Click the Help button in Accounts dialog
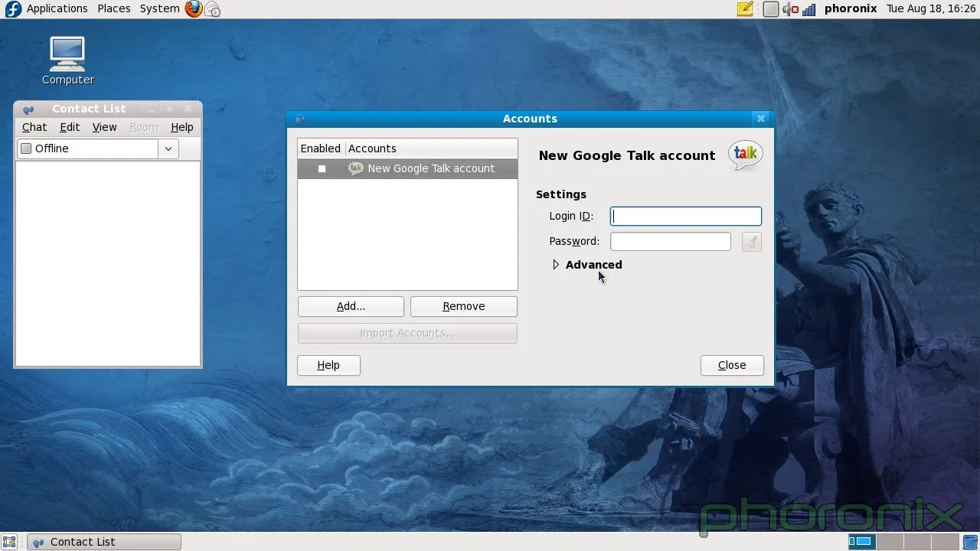Viewport: 980px width, 551px height. (328, 366)
